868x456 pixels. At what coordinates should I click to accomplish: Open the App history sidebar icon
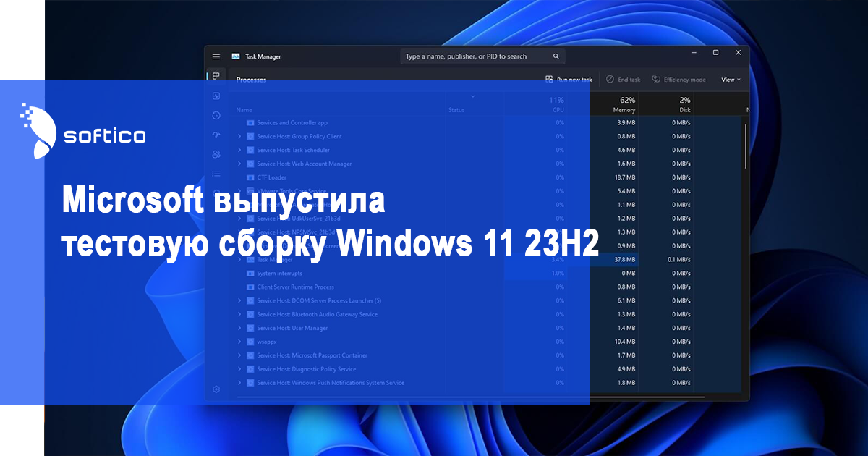click(x=216, y=115)
